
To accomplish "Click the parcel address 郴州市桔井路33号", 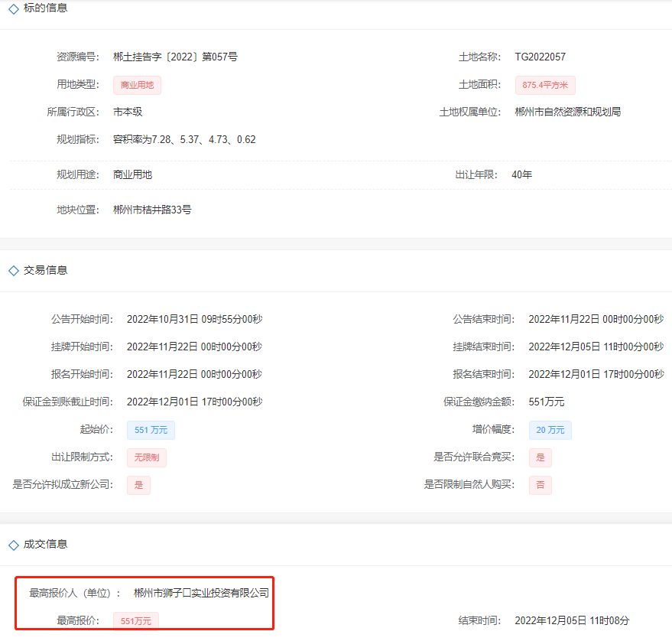I will click(x=152, y=210).
